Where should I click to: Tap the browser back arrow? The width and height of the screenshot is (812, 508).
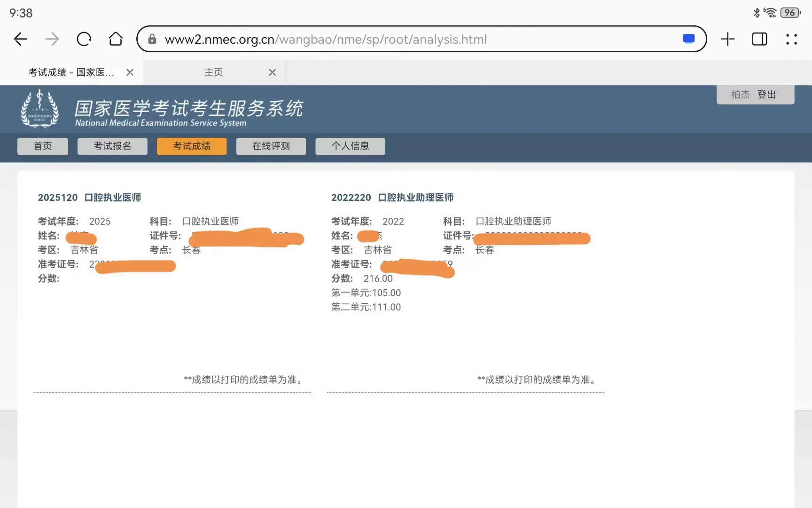21,39
